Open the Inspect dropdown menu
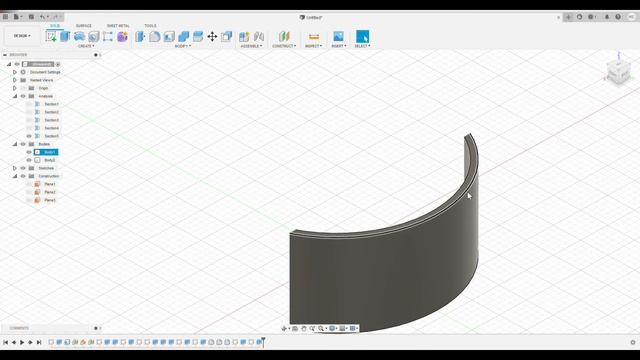Image resolution: width=640 pixels, height=360 pixels. pyautogui.click(x=313, y=46)
